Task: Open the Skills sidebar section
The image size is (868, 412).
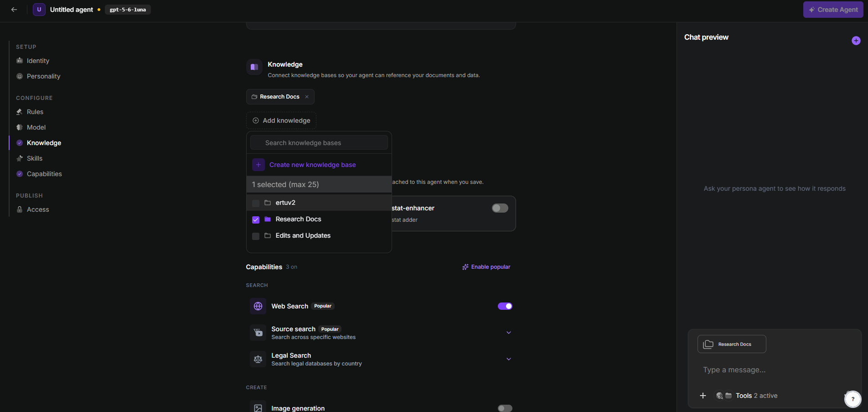Action: [x=34, y=158]
